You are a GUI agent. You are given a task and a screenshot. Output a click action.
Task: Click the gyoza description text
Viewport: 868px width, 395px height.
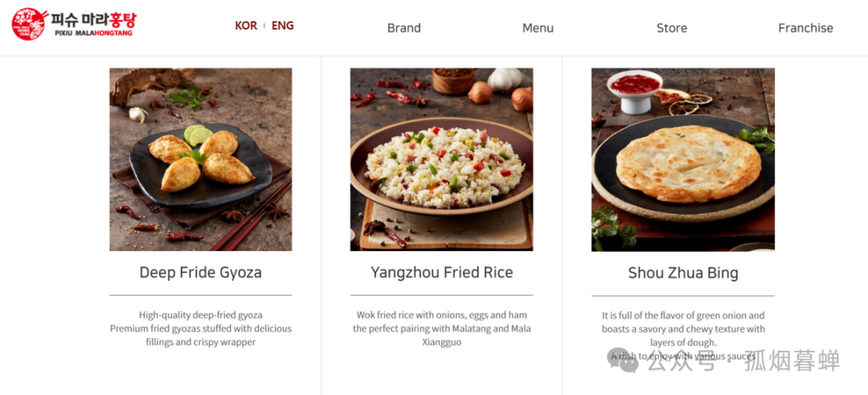pyautogui.click(x=200, y=328)
